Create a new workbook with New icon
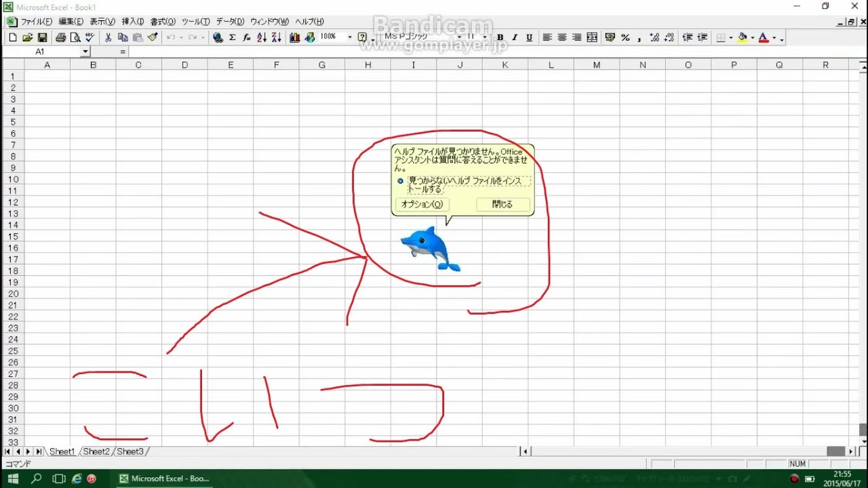The height and width of the screenshot is (488, 868). point(12,38)
